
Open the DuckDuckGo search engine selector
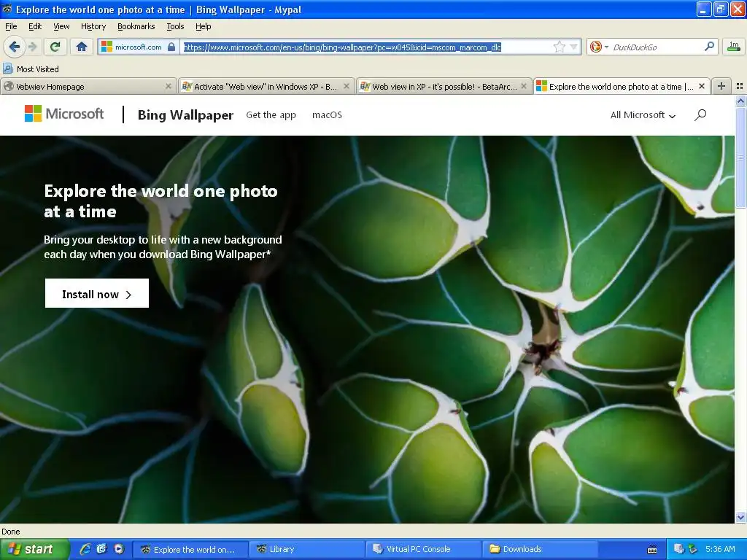[x=598, y=47]
